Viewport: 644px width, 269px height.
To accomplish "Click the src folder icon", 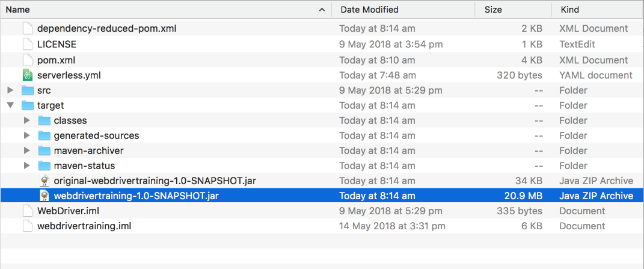I will click(27, 90).
